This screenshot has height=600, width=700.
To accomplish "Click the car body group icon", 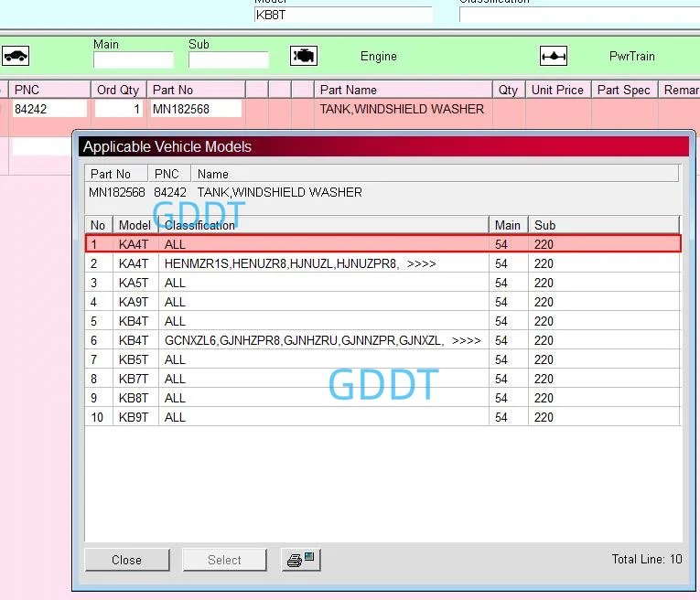I will coord(16,56).
